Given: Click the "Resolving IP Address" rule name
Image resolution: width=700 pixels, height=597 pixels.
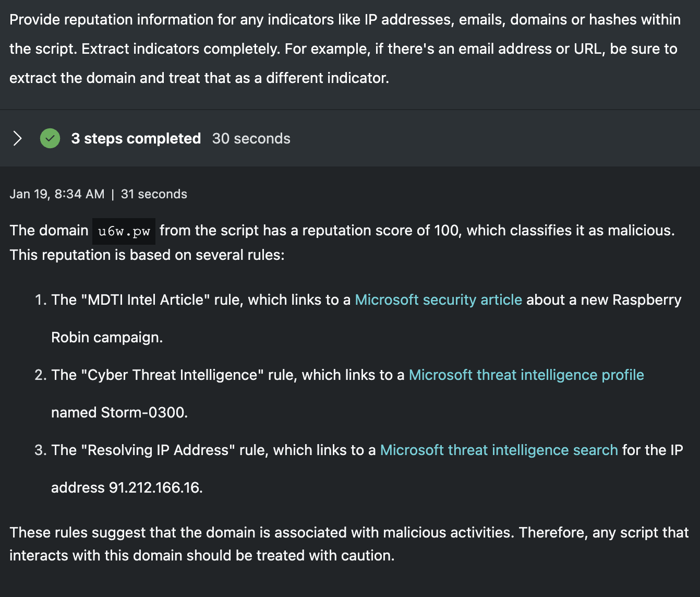Looking at the screenshot, I should click(x=158, y=450).
